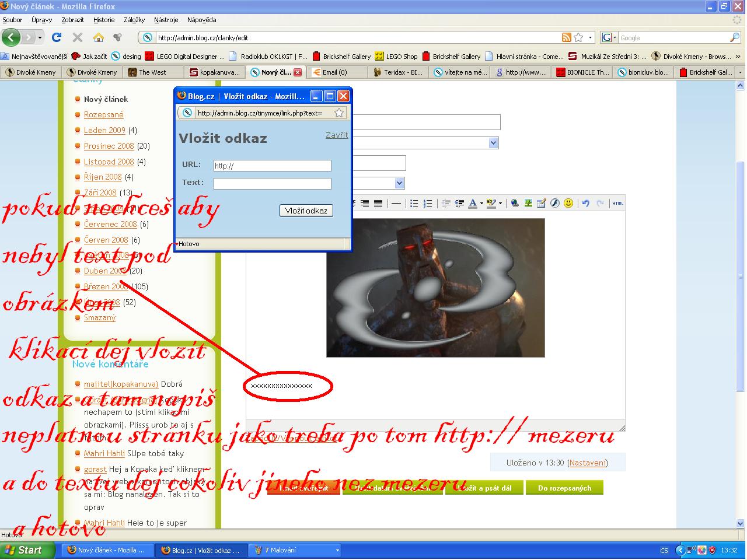Open the Rozepsané link in sidebar
Image resolution: width=747 pixels, height=560 pixels.
point(104,114)
